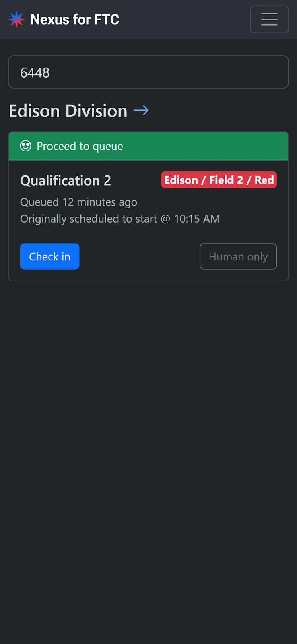Focus the team number field showing 6448
Screen dimensions: 297x644
point(148,72)
